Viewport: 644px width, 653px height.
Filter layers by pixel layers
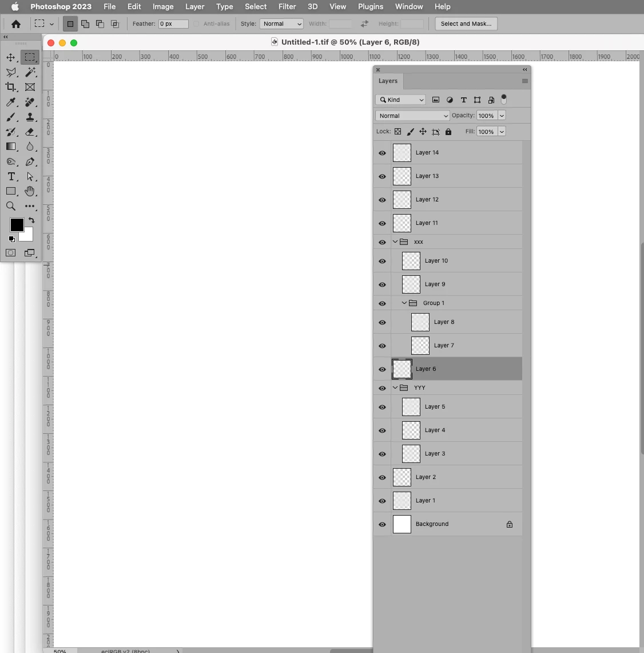coord(436,100)
